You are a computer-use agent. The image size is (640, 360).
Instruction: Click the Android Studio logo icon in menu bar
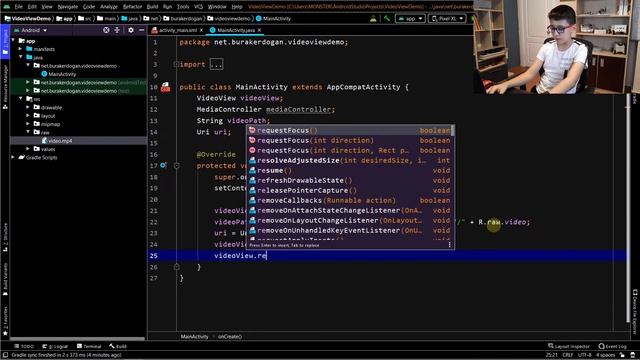[x=7, y=7]
